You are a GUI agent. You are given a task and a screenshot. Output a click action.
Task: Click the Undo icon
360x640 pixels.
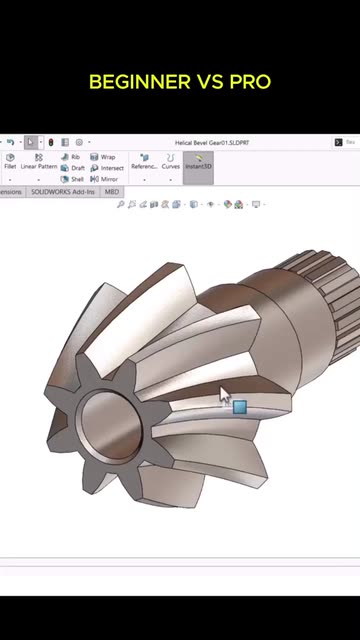coord(11,142)
